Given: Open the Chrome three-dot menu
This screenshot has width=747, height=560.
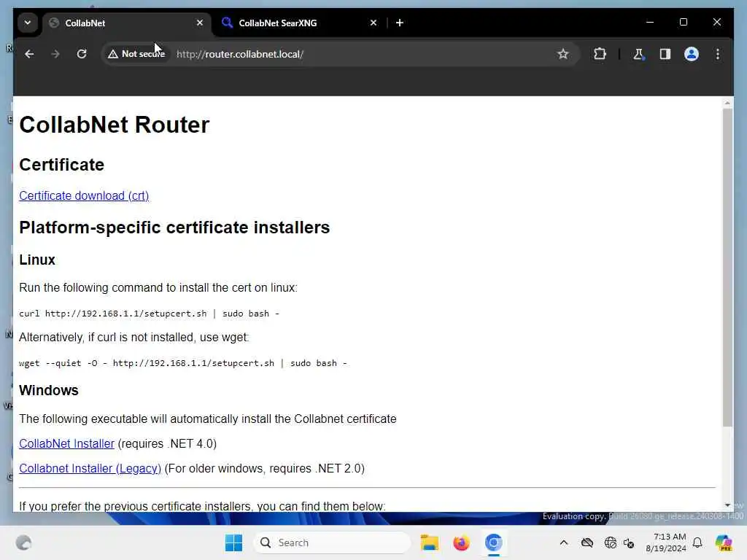Looking at the screenshot, I should [718, 54].
